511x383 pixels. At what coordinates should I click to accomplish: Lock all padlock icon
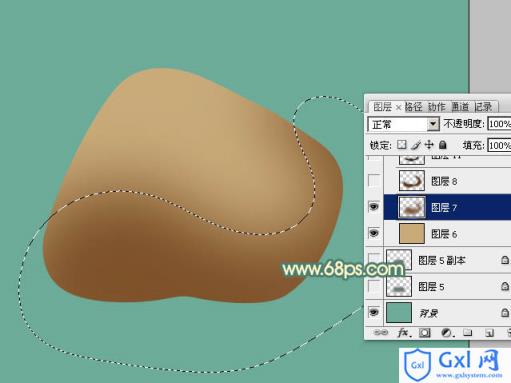(442, 145)
